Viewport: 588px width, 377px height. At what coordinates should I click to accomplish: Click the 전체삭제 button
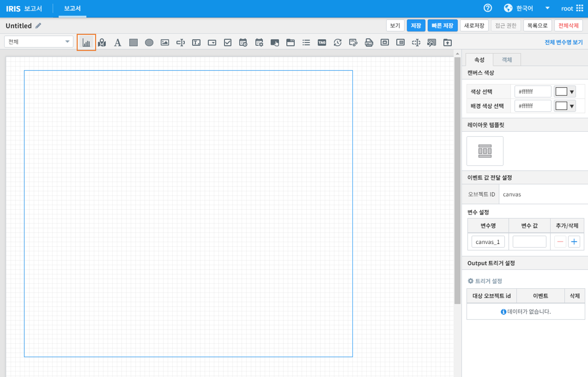(x=569, y=25)
